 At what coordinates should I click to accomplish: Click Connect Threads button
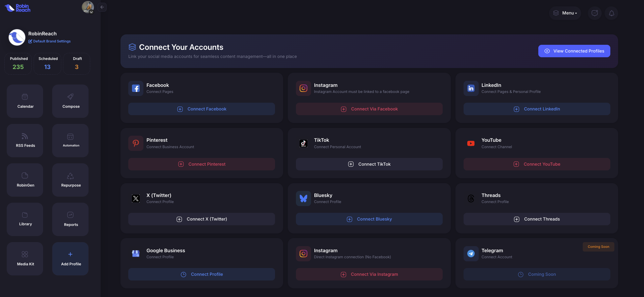pyautogui.click(x=537, y=219)
